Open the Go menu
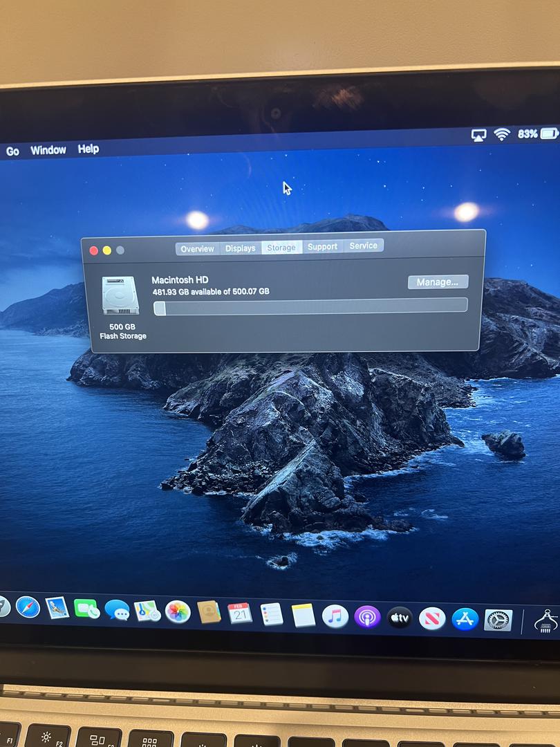 (x=12, y=151)
